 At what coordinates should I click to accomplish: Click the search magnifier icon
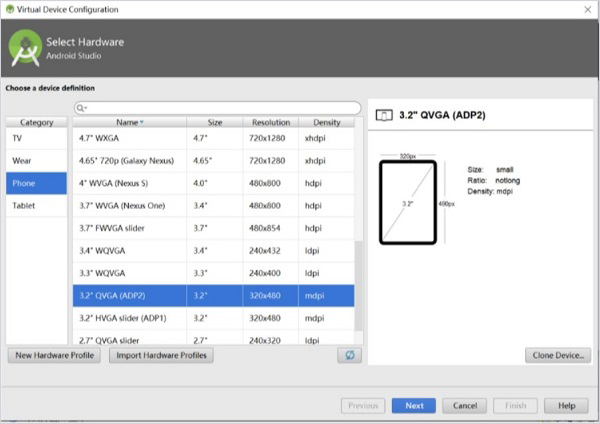click(x=82, y=108)
